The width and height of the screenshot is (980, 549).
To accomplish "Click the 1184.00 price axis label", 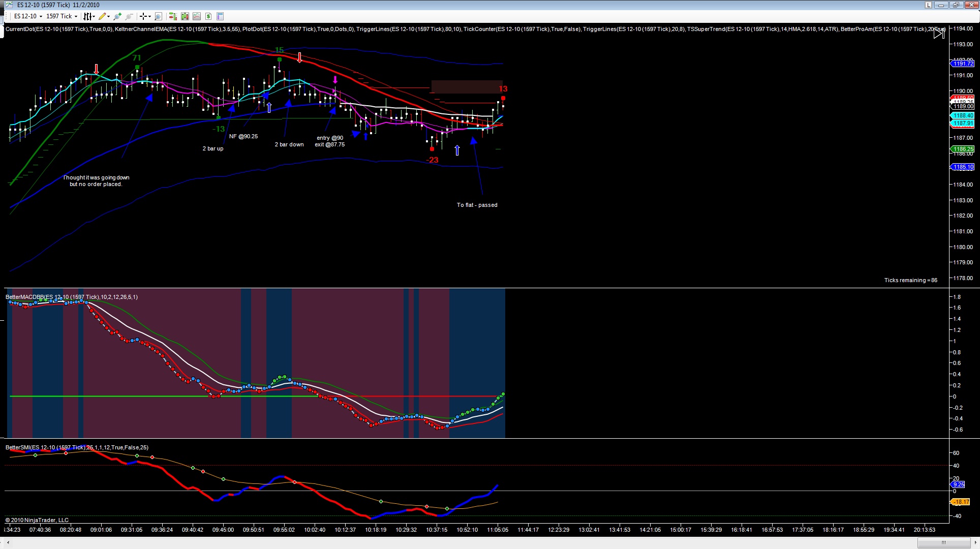I will [x=963, y=185].
